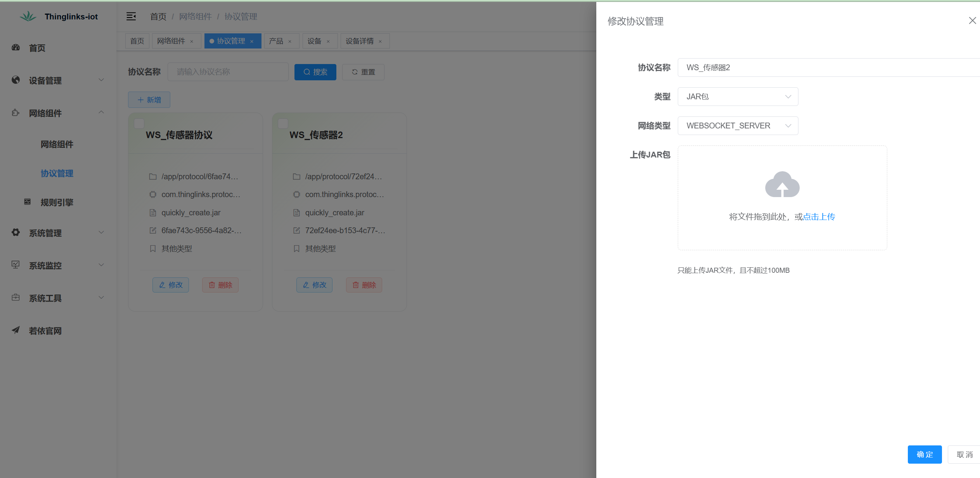Click 新增 to add a new protocol
Viewport: 980px width, 478px height.
click(149, 100)
